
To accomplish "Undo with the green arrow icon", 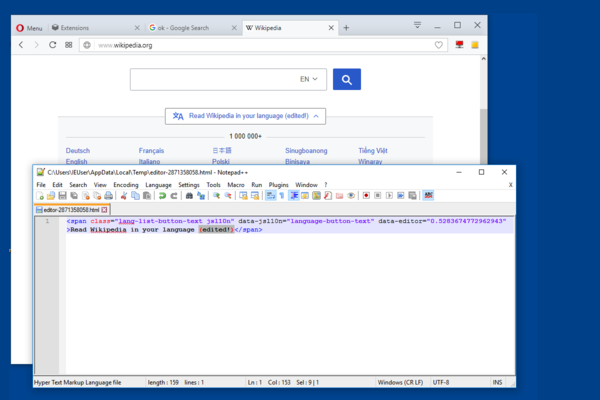I will coord(162,196).
